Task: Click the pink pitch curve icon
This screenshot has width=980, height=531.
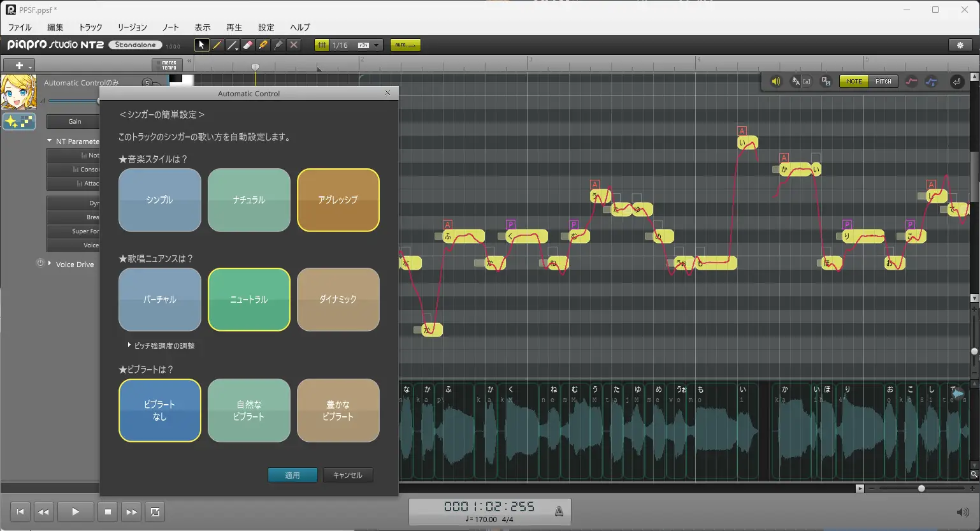Action: coord(911,82)
